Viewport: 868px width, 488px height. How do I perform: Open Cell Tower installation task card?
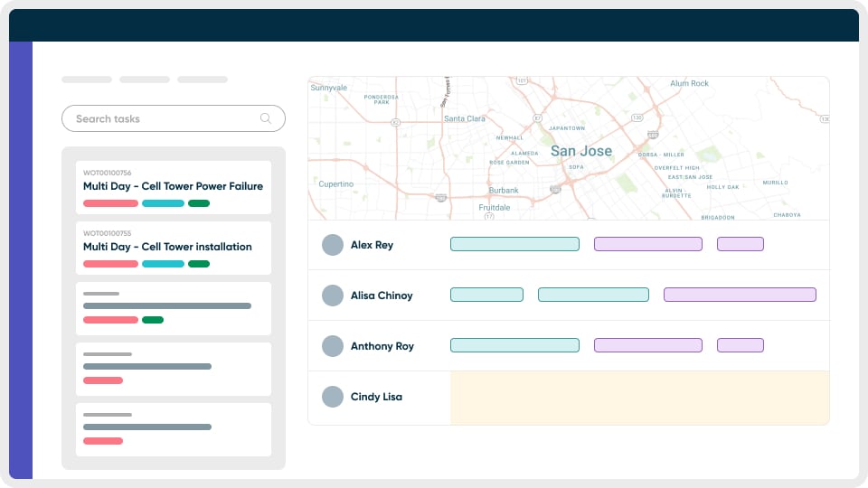(174, 248)
